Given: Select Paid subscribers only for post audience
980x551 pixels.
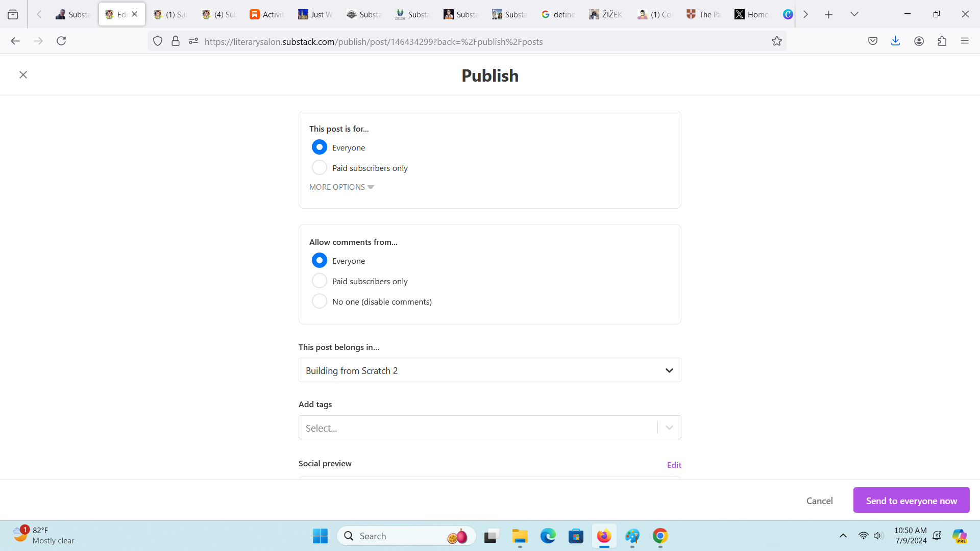Looking at the screenshot, I should [x=320, y=168].
